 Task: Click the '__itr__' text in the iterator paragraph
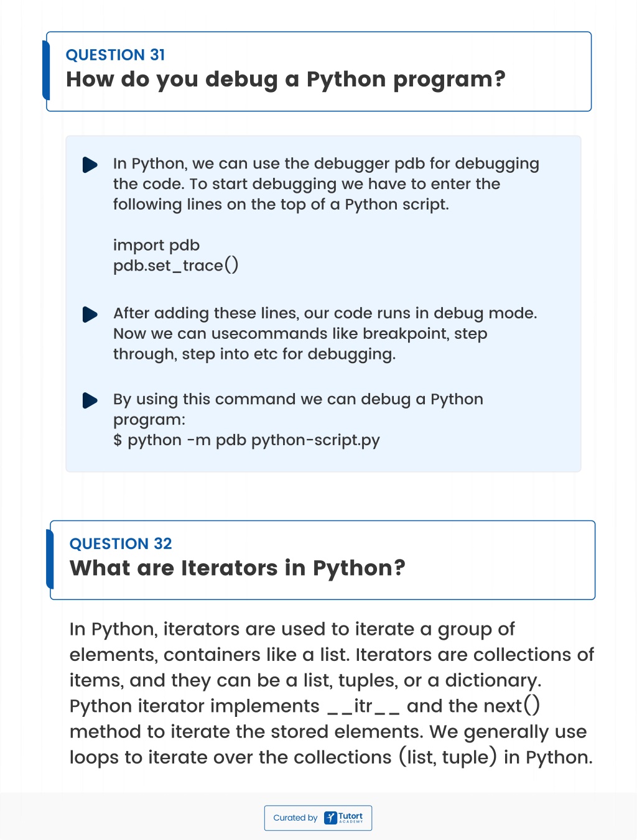tap(363, 706)
